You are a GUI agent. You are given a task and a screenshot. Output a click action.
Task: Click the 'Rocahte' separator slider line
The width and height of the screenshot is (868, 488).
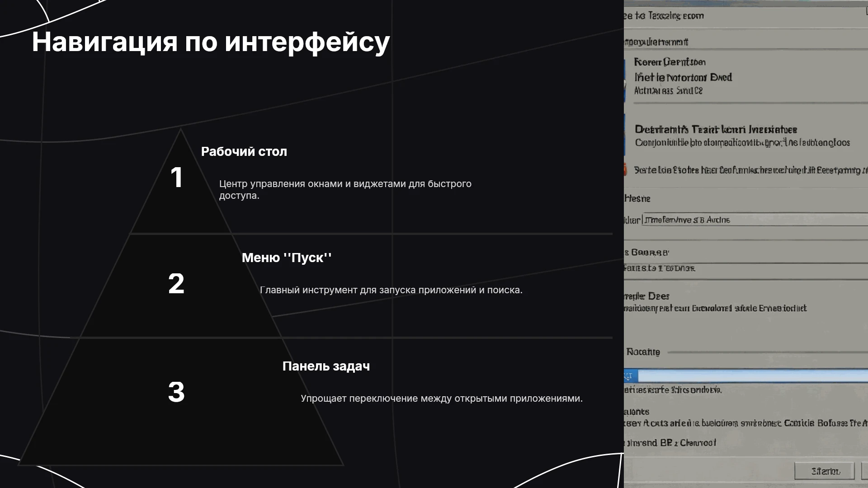768,352
